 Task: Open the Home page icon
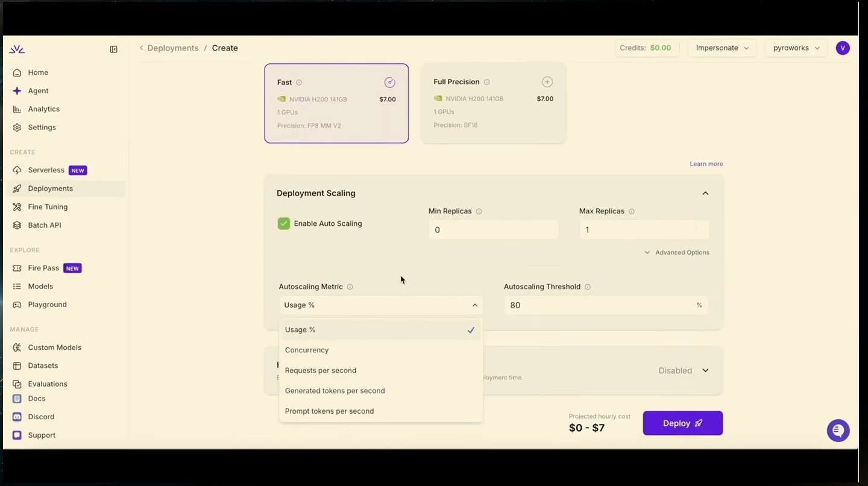coord(17,72)
